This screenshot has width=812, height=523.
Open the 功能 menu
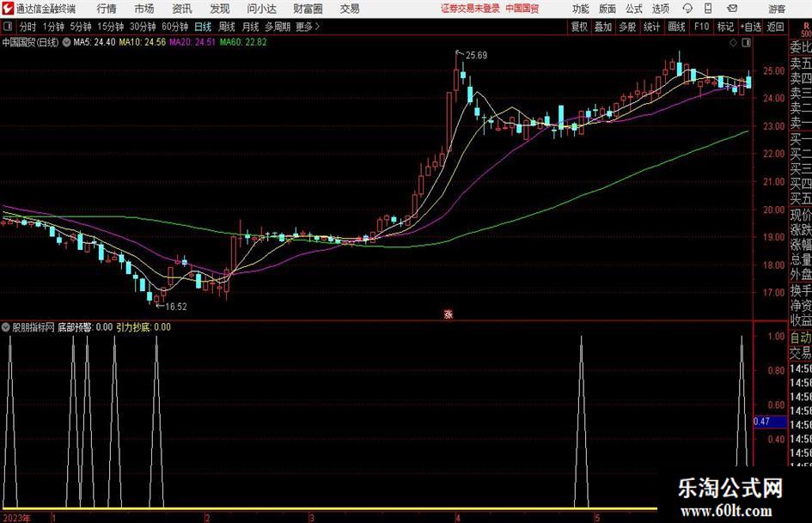pyautogui.click(x=581, y=9)
